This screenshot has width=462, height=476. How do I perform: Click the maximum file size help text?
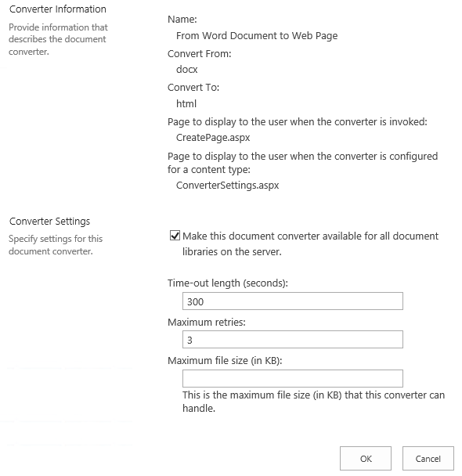(313, 402)
